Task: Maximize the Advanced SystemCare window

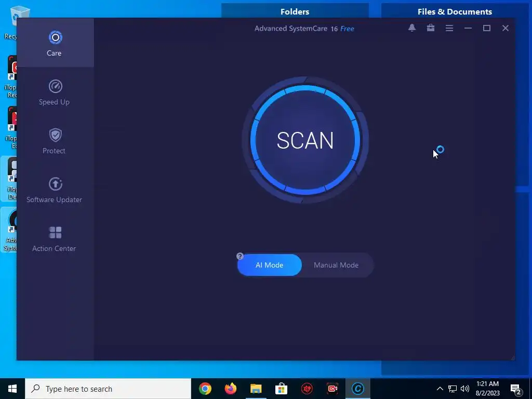Action: point(486,28)
